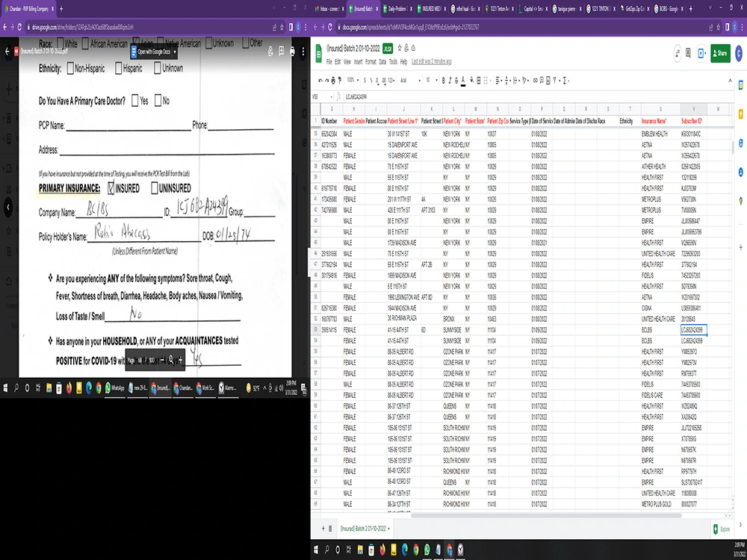This screenshot has width=747, height=560.
Task: Tick the No primary care doctor checkbox
Action: point(158,101)
